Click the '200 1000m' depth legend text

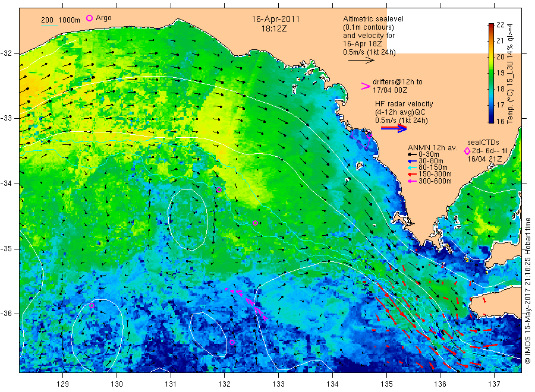61,20
